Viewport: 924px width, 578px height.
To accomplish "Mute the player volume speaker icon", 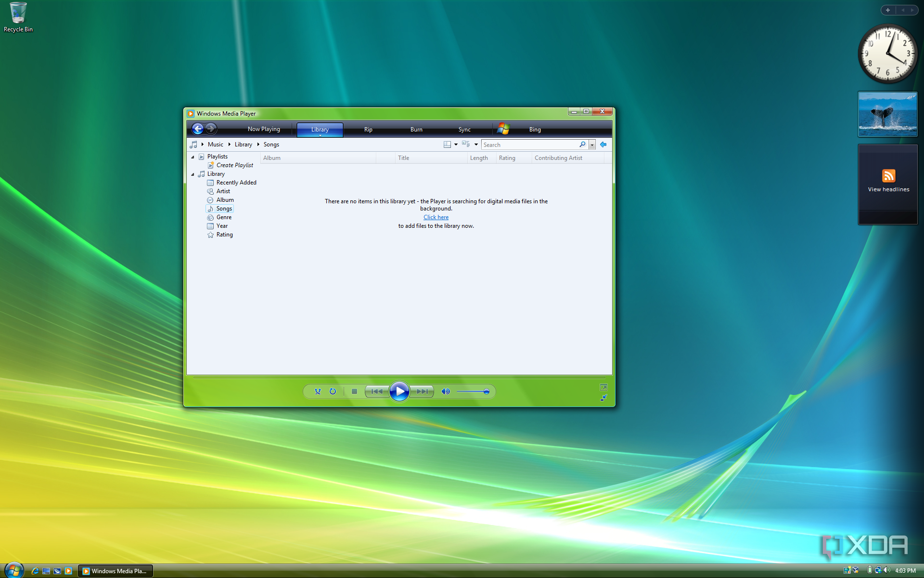I will 446,392.
